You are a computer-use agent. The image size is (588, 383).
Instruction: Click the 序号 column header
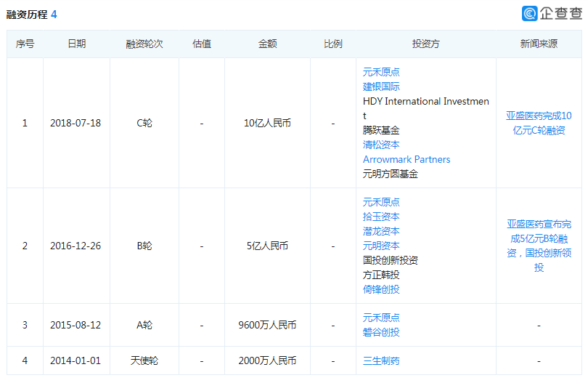click(25, 44)
